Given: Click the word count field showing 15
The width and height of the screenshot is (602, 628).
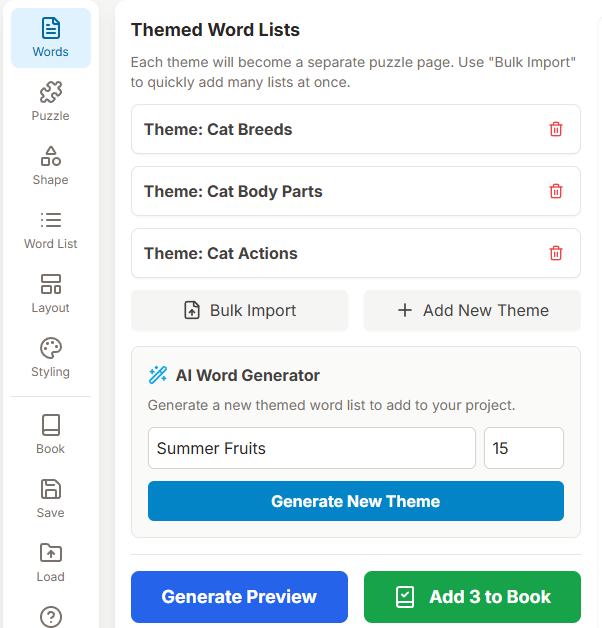Looking at the screenshot, I should [523, 448].
